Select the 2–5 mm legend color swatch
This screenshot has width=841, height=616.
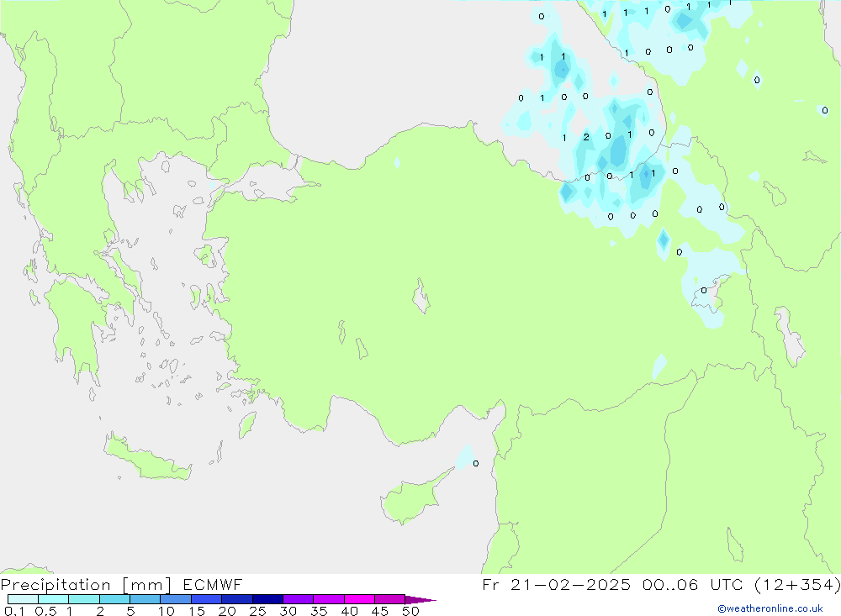click(114, 599)
